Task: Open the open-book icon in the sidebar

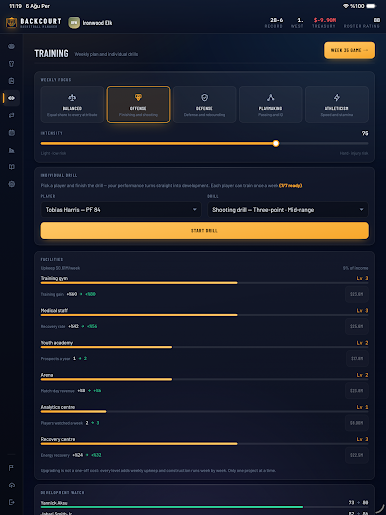Action: pos(11,167)
